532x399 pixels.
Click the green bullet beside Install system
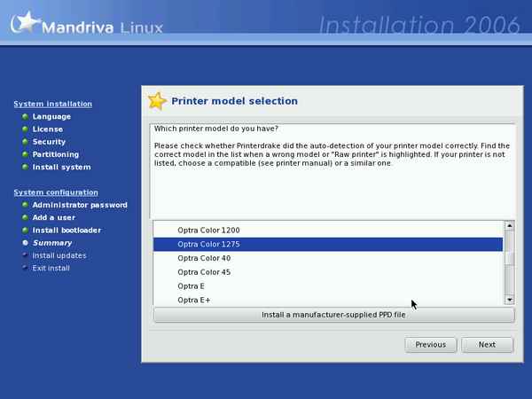click(x=25, y=167)
